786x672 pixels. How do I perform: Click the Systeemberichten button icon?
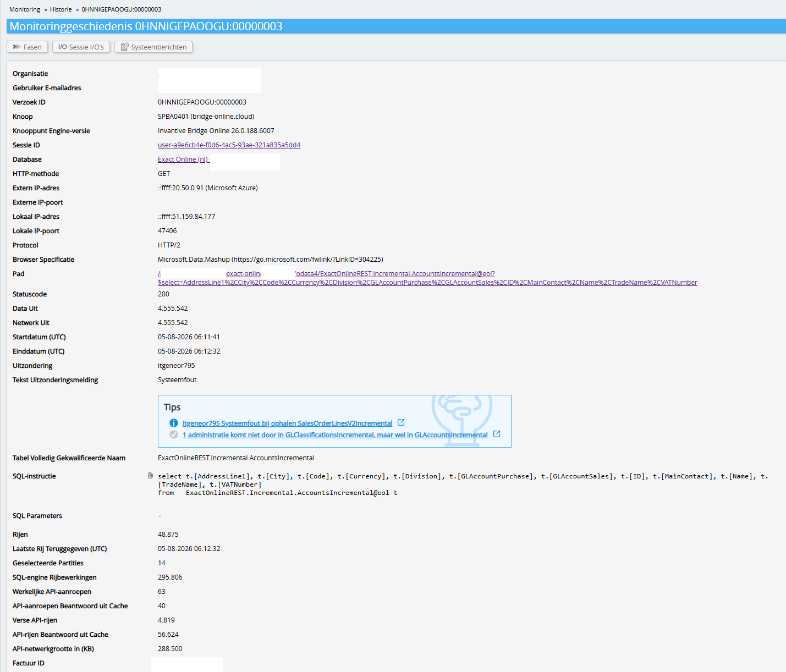coord(125,47)
